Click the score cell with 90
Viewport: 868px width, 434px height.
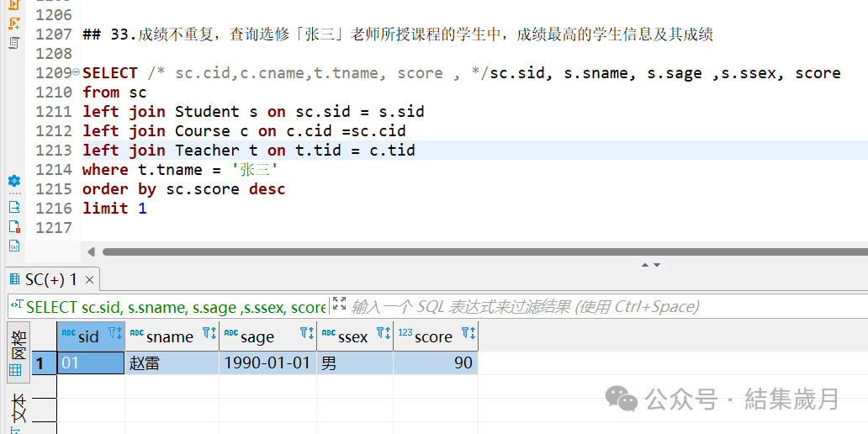pos(436,363)
